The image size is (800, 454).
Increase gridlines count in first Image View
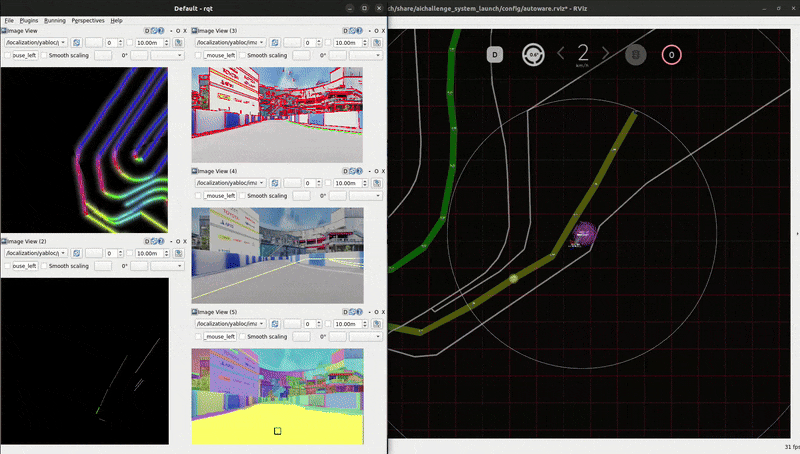click(x=120, y=41)
